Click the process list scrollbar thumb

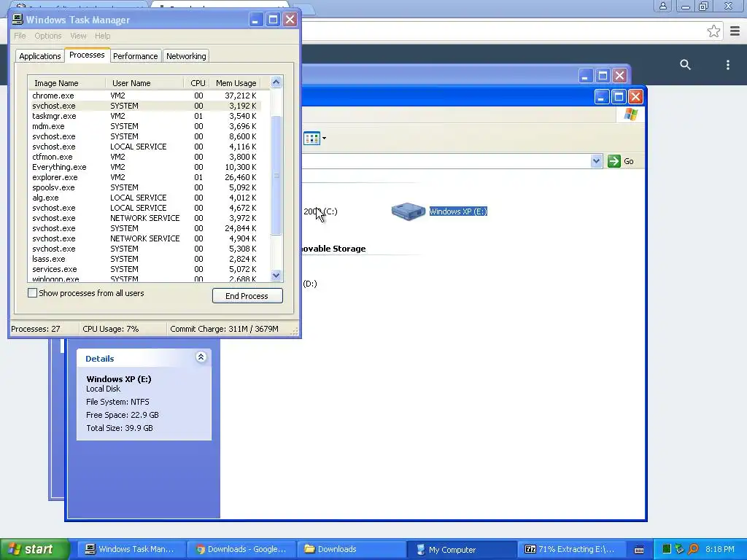tap(276, 175)
